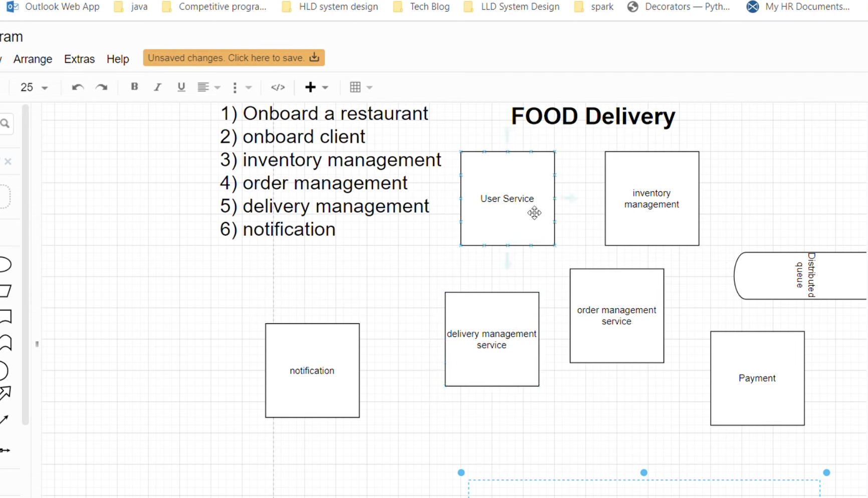868x498 pixels.
Task: Click the Undo arrow icon
Action: [77, 87]
